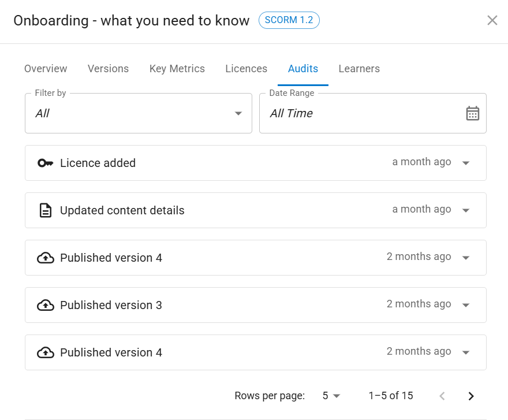Switch to the Overview tab

pos(46,69)
